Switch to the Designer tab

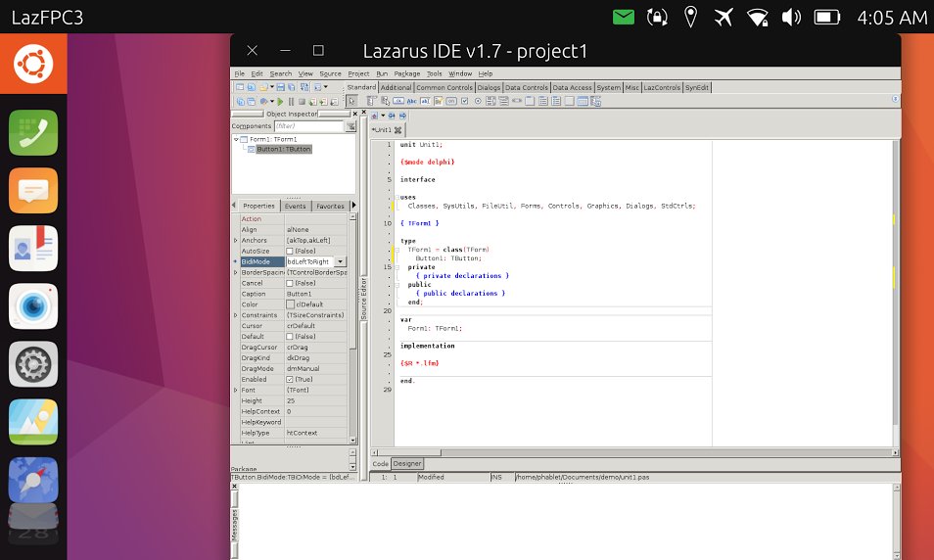coord(407,463)
